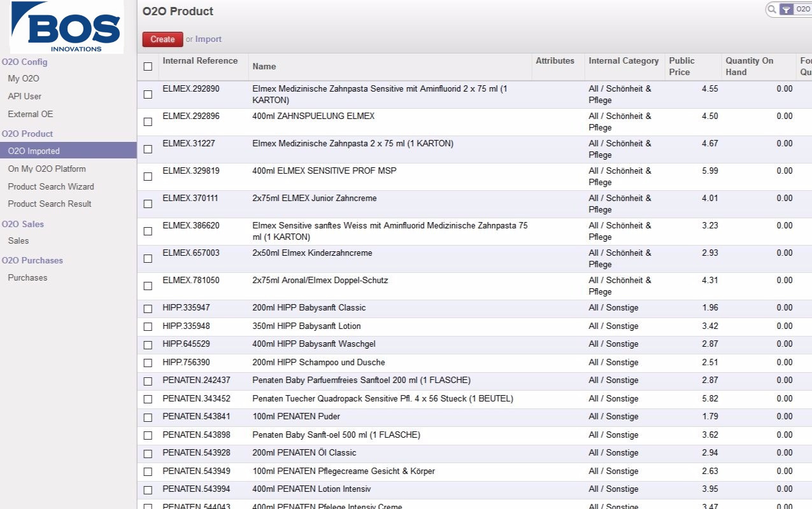
Task: Open Product Search Wizard in sidebar
Action: (51, 186)
